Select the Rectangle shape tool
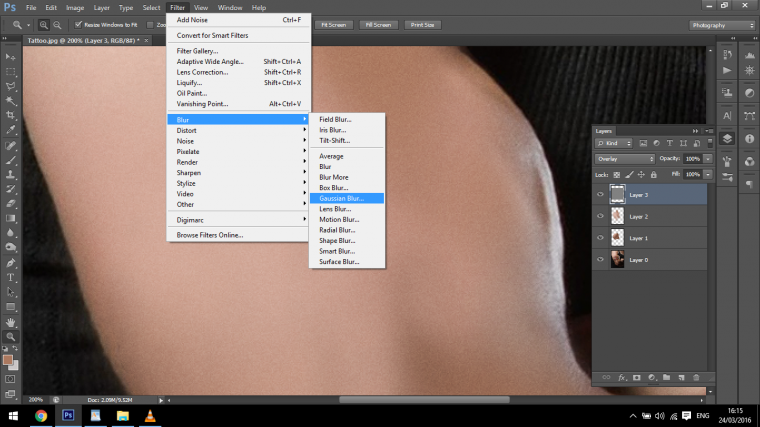This screenshot has width=760, height=427. (10, 307)
